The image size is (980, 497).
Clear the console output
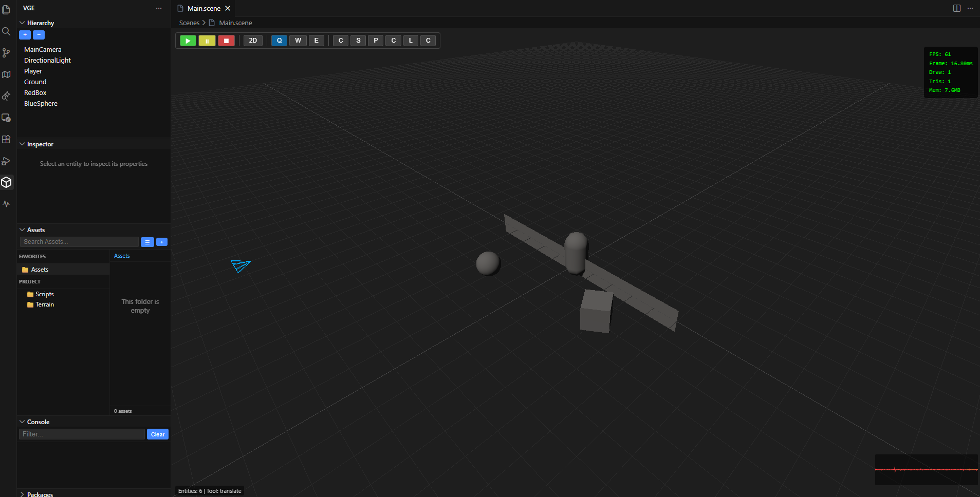pyautogui.click(x=158, y=434)
